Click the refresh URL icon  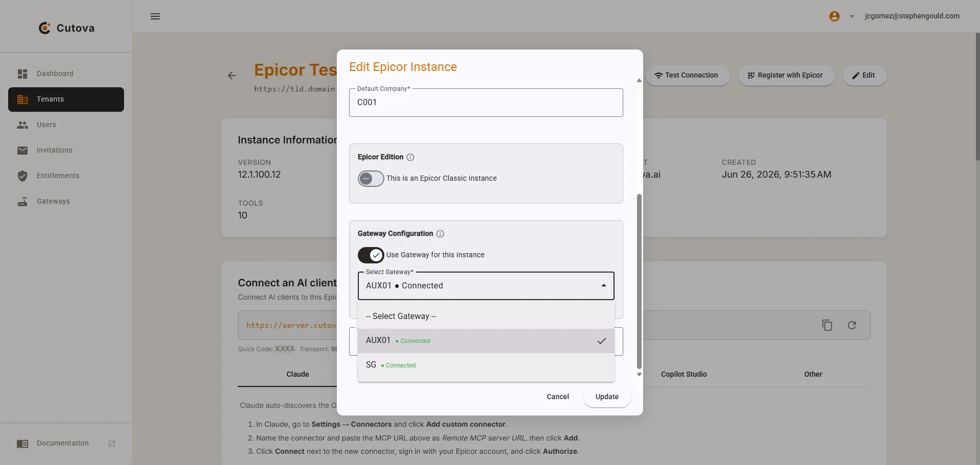coord(852,325)
